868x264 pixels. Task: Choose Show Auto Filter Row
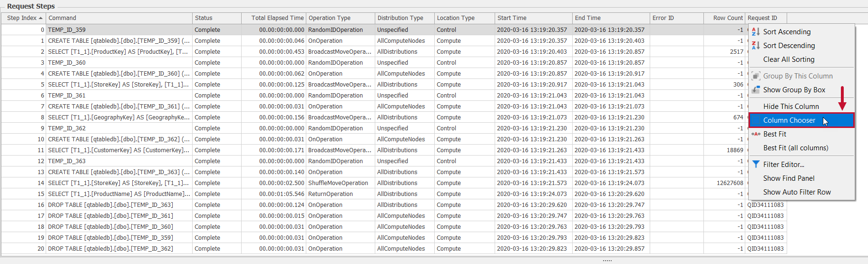802,192
